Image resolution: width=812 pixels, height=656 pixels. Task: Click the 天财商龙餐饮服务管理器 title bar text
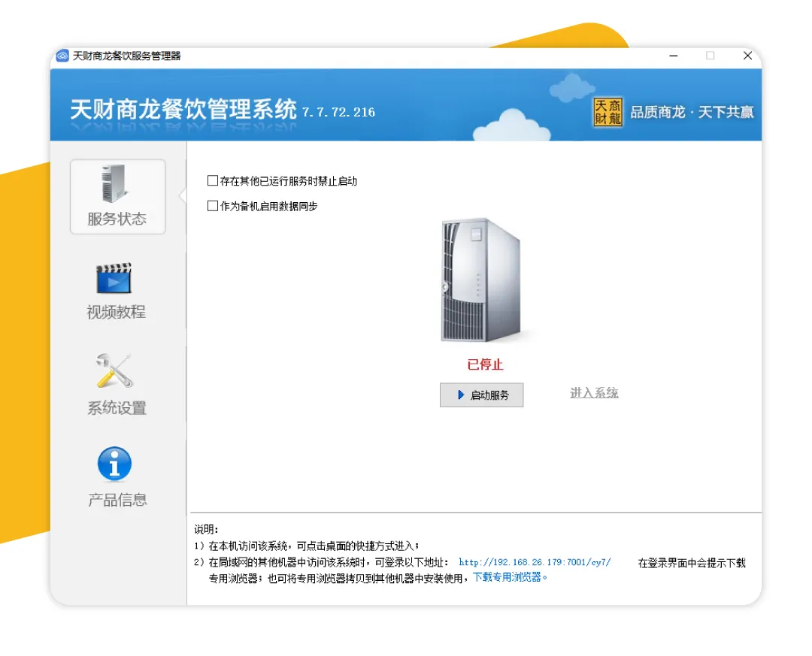pos(126,56)
